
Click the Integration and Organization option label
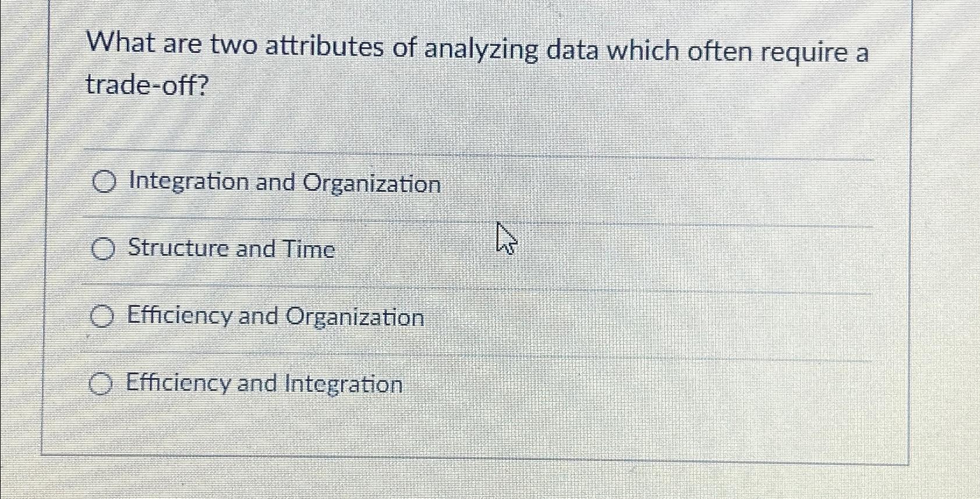[284, 184]
